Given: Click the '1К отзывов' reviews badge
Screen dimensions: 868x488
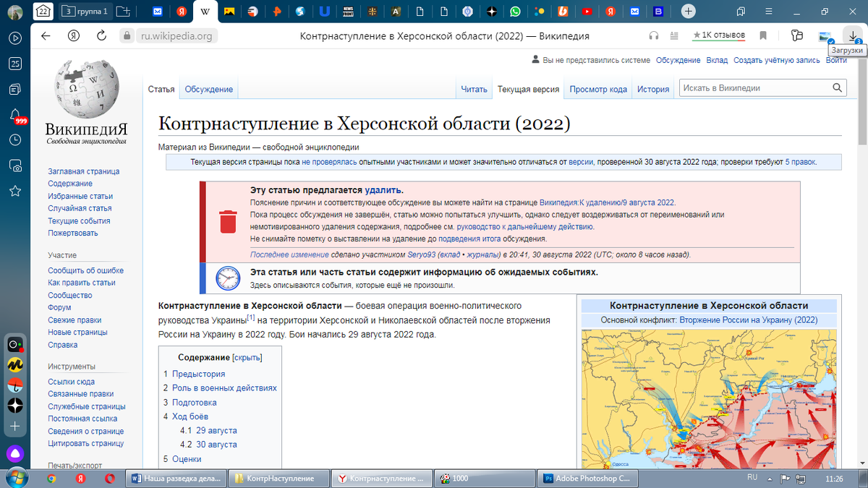Looking at the screenshot, I should (719, 35).
